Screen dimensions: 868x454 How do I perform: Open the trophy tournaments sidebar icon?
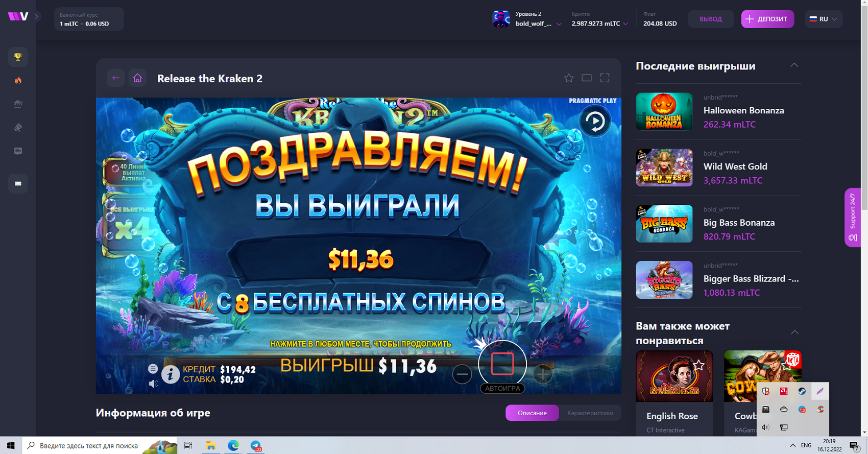click(x=18, y=57)
